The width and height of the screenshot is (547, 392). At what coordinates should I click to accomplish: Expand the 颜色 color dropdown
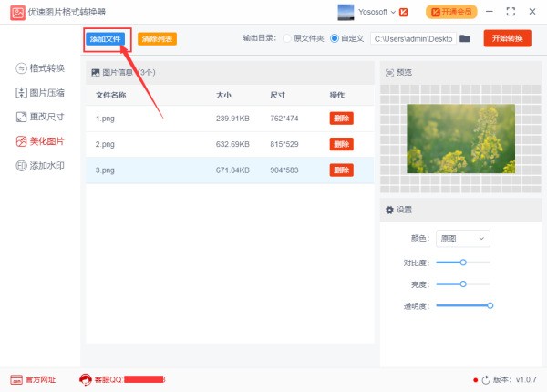(463, 238)
